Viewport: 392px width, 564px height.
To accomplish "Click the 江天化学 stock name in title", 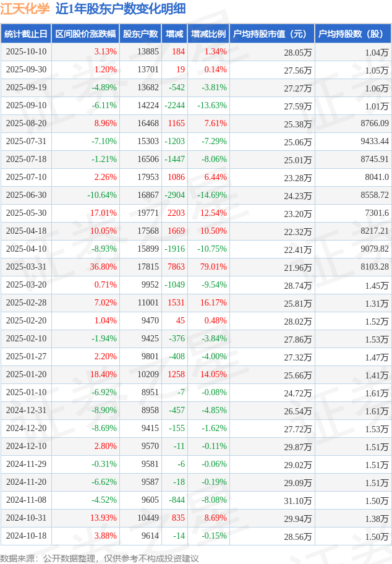I will [25, 9].
